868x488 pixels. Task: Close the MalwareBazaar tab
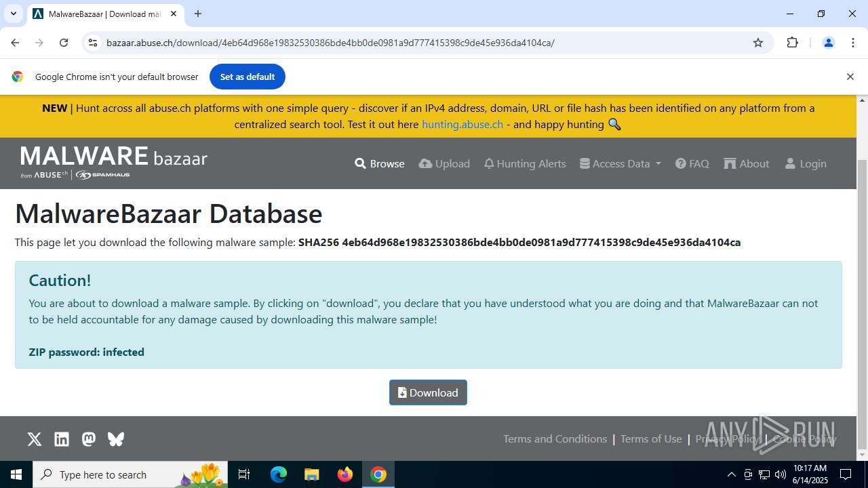(174, 14)
